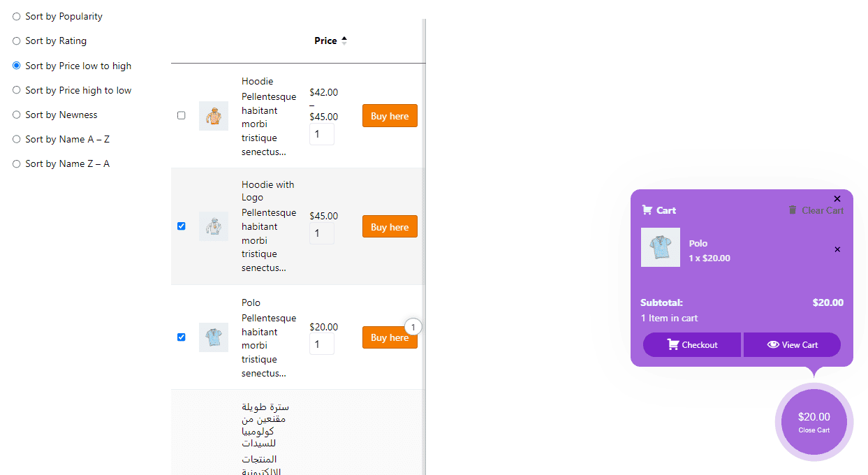The width and height of the screenshot is (868, 475).
Task: Select the Sort by Newness option
Action: pos(16,115)
